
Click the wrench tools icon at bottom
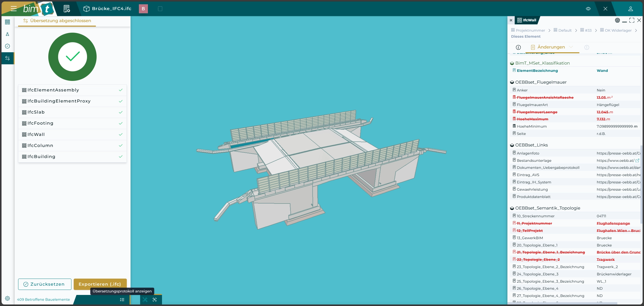coord(145,299)
